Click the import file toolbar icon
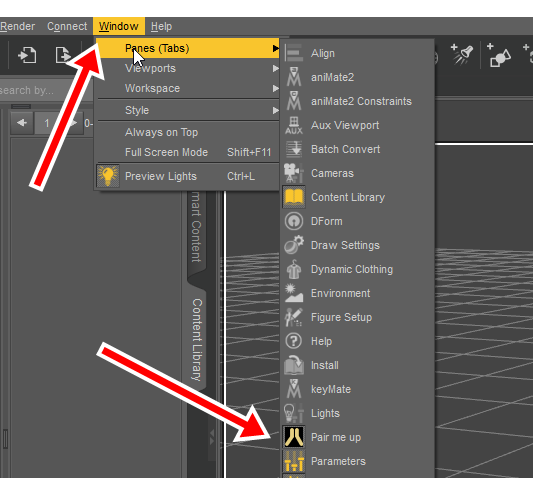Viewport: 533px width, 478px height. point(27,55)
